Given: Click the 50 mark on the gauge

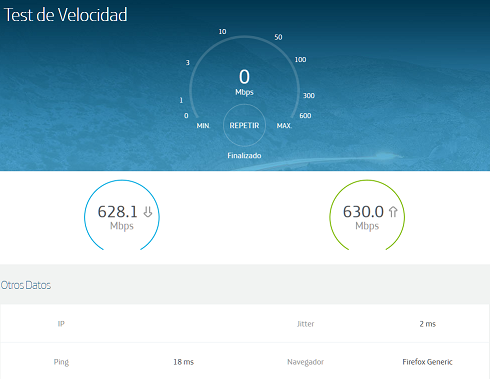Looking at the screenshot, I should click(x=278, y=37).
